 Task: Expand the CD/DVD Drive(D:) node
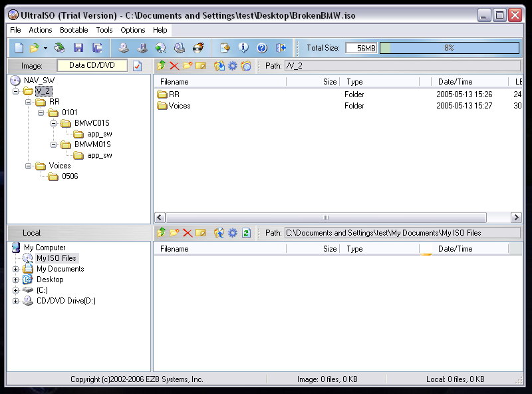coord(16,301)
